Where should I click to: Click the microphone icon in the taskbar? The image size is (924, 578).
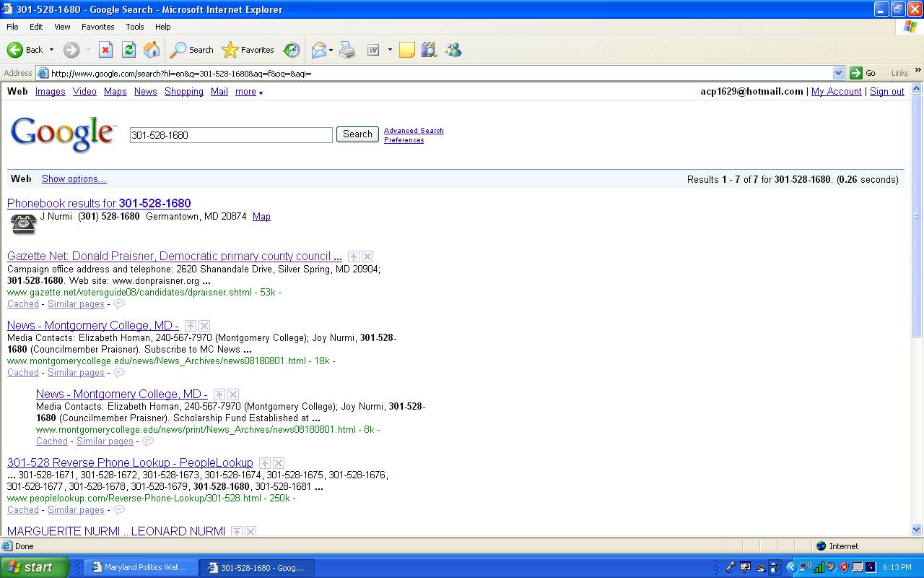(731, 567)
